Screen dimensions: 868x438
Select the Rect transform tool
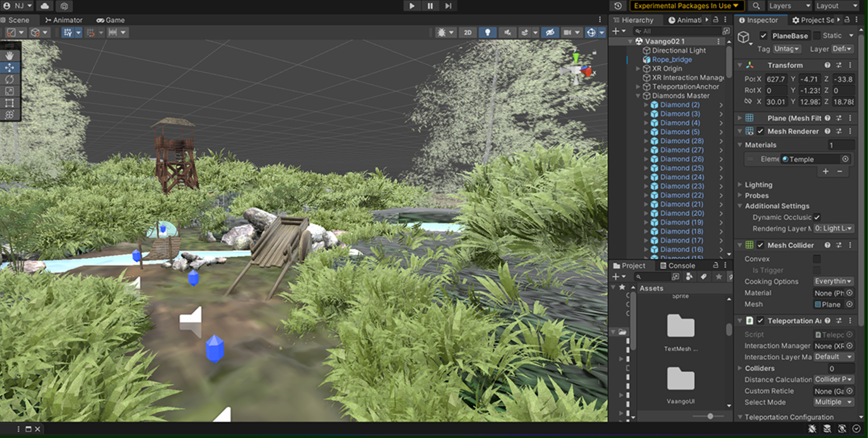pos(9,103)
